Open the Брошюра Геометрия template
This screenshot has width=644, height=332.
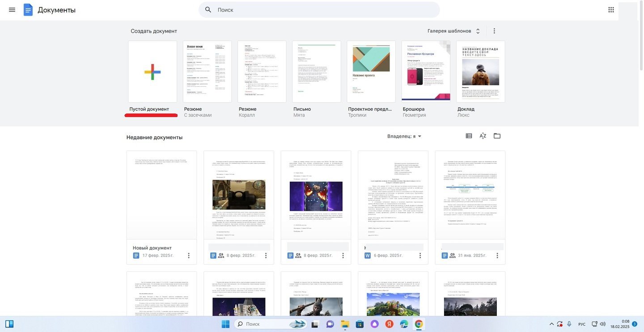(x=426, y=71)
